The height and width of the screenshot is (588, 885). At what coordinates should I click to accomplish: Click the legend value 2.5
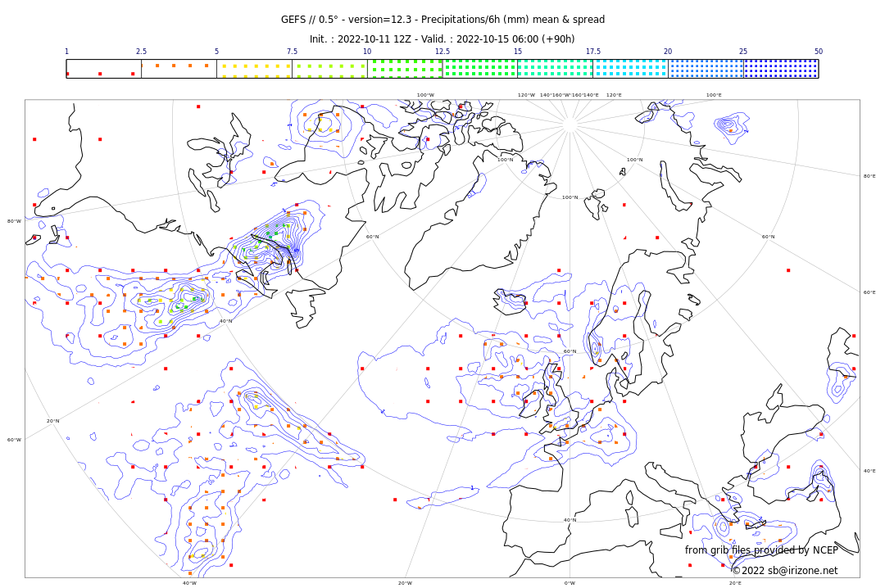(x=141, y=52)
